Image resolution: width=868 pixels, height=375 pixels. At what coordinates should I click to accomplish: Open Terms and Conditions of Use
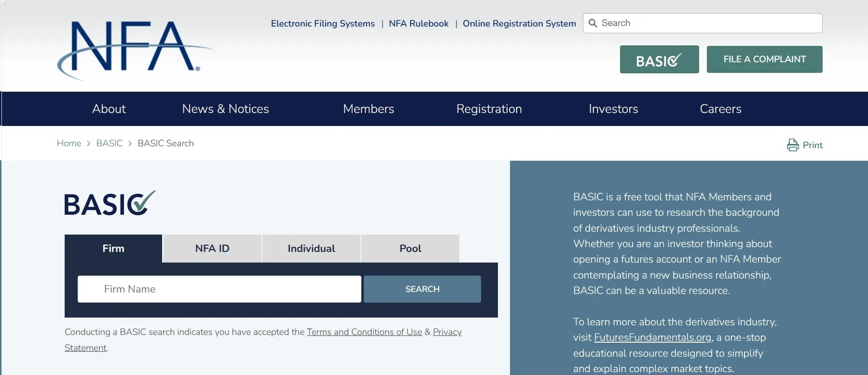tap(364, 332)
